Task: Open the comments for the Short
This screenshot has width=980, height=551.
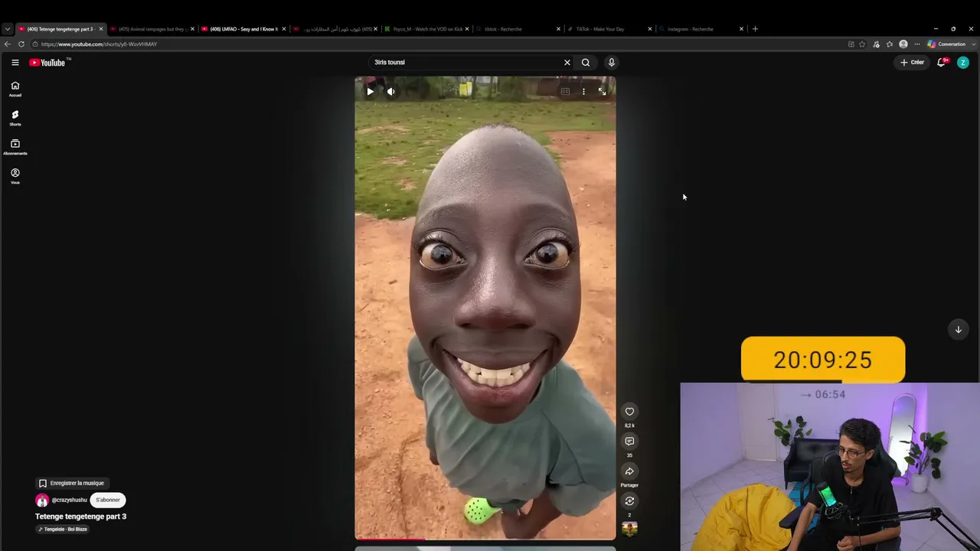Action: point(629,442)
